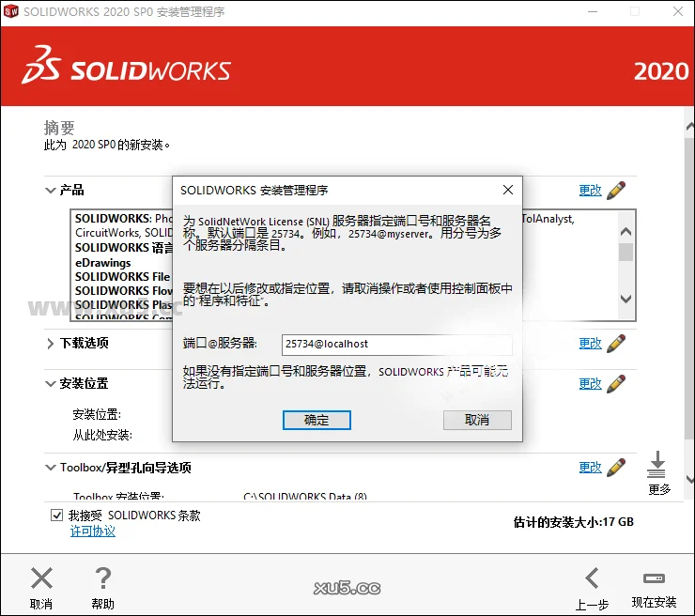Click the product list scrollbar down arrow
Screen dimensions: 695x616
pos(625,299)
